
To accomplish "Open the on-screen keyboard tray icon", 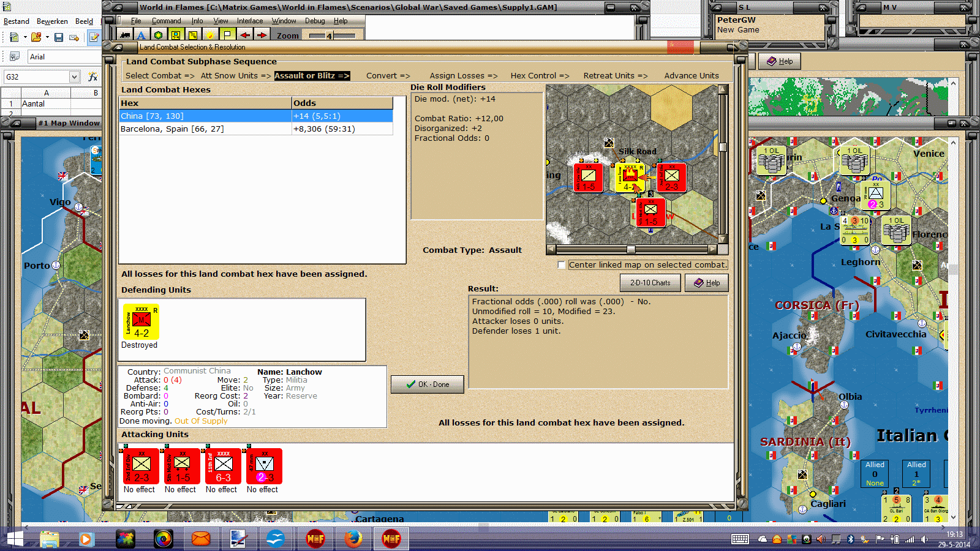I will (x=740, y=539).
